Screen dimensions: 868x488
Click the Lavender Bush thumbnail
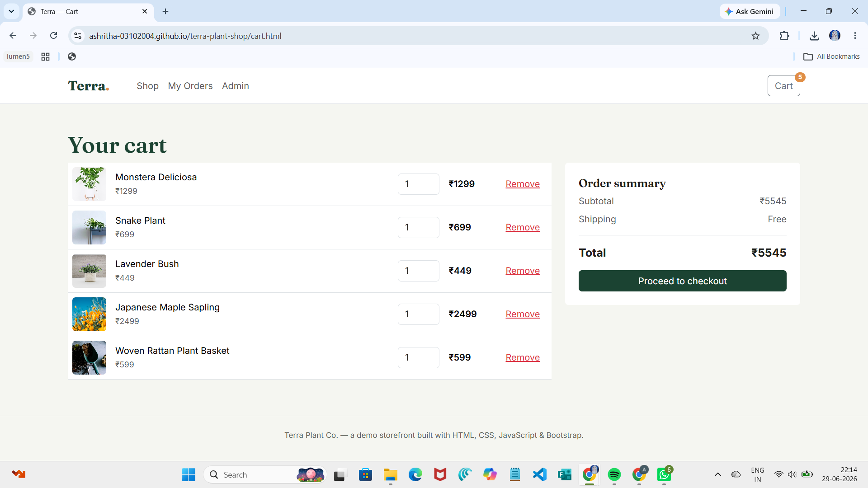[x=89, y=271]
